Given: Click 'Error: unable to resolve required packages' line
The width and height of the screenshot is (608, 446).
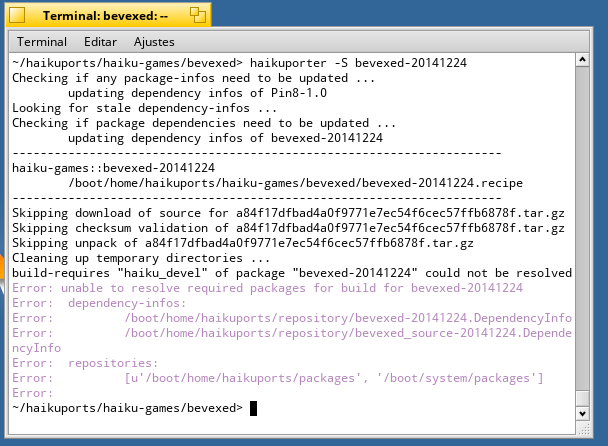Looking at the screenshot, I should tap(268, 288).
